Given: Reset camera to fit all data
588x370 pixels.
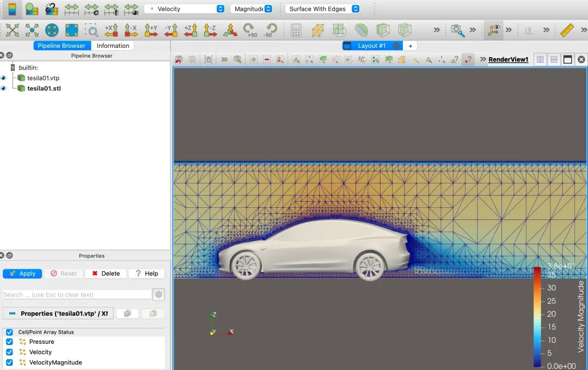Looking at the screenshot, I should (12, 30).
